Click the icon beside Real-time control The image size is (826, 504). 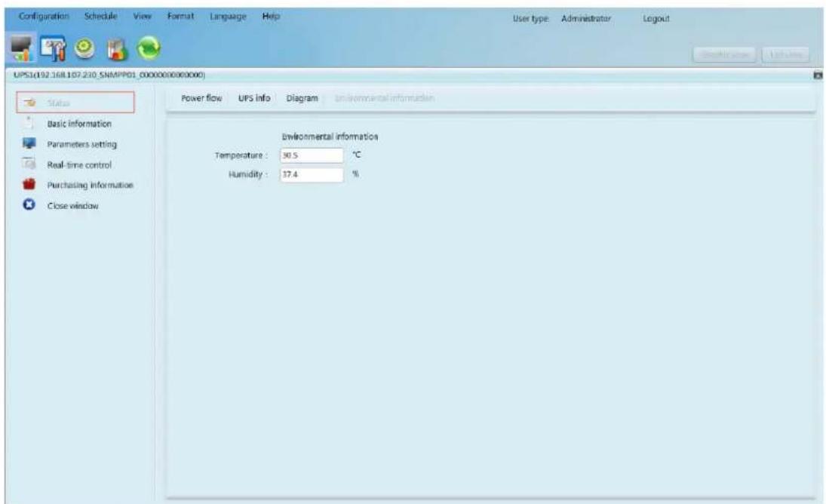(29, 164)
